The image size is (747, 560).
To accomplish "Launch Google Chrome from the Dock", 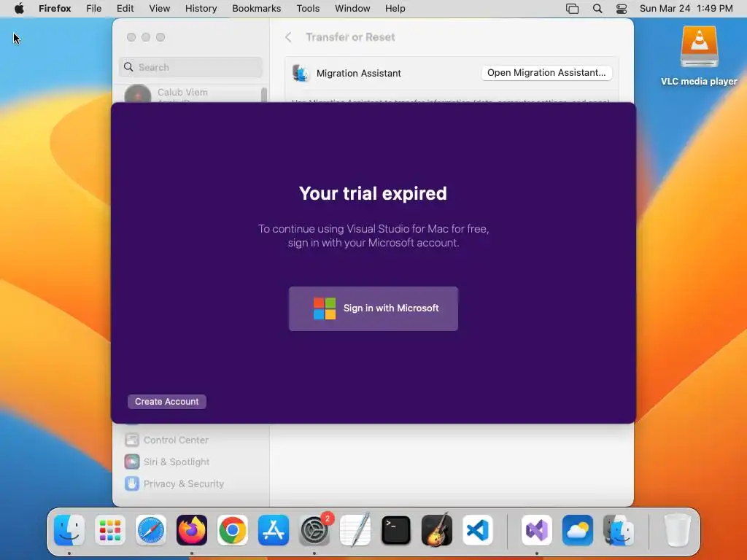I will (x=233, y=530).
